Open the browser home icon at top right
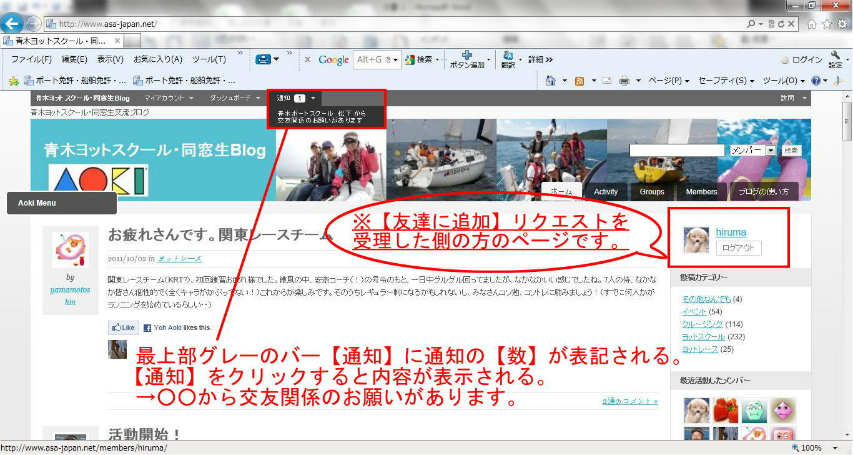The image size is (853, 455). point(812,24)
